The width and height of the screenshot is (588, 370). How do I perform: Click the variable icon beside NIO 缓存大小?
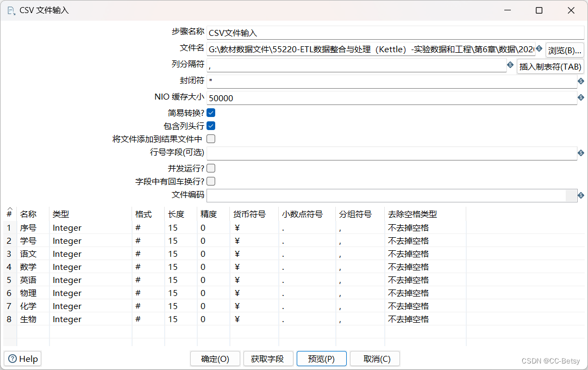tap(580, 97)
